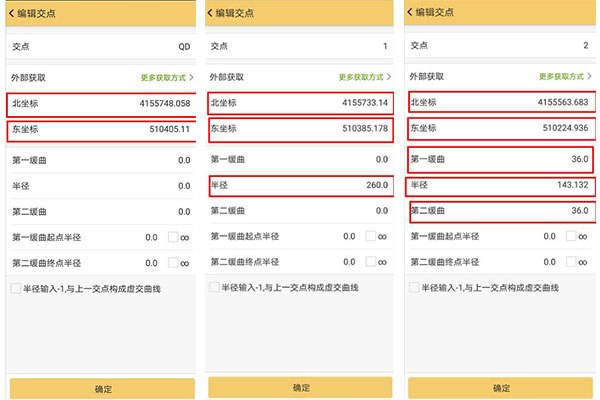This screenshot has width=600, height=400.
Task: Check 第一缓曲起点半径 infinity box in intersection 2 screen
Action: pyautogui.click(x=571, y=236)
